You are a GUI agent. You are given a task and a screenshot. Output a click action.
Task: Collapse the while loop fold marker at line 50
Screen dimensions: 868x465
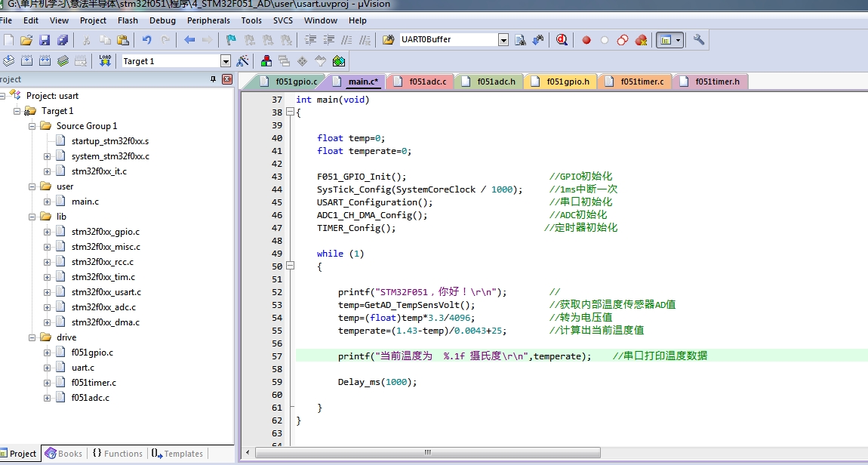coord(290,266)
